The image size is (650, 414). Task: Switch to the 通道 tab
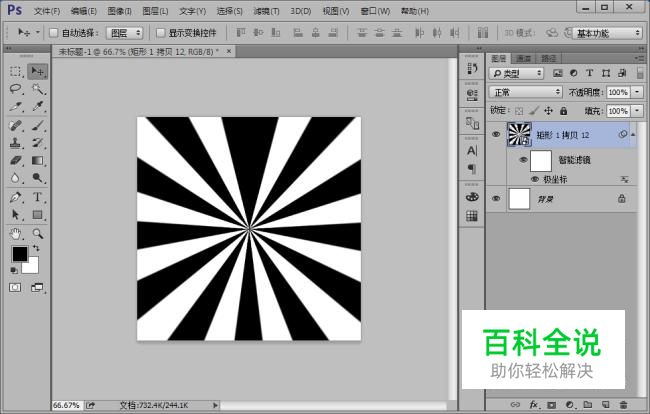click(524, 58)
